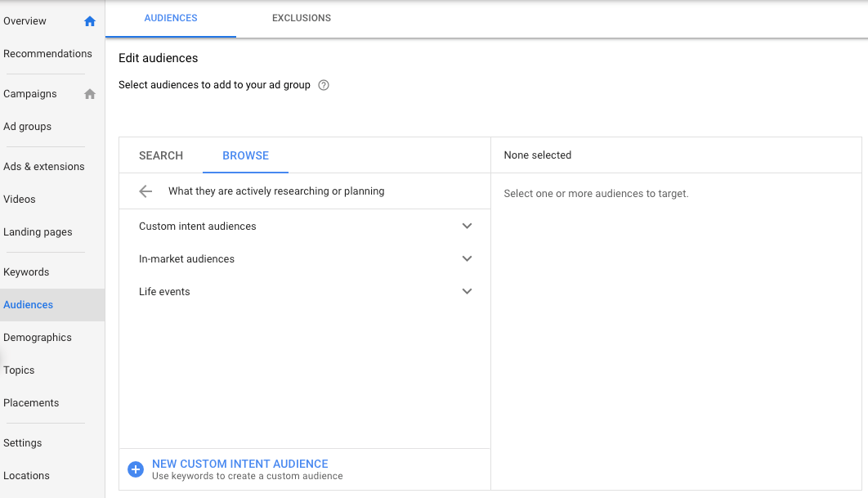The image size is (868, 498).
Task: Click the blue home icon beside Overview
Action: coord(90,21)
